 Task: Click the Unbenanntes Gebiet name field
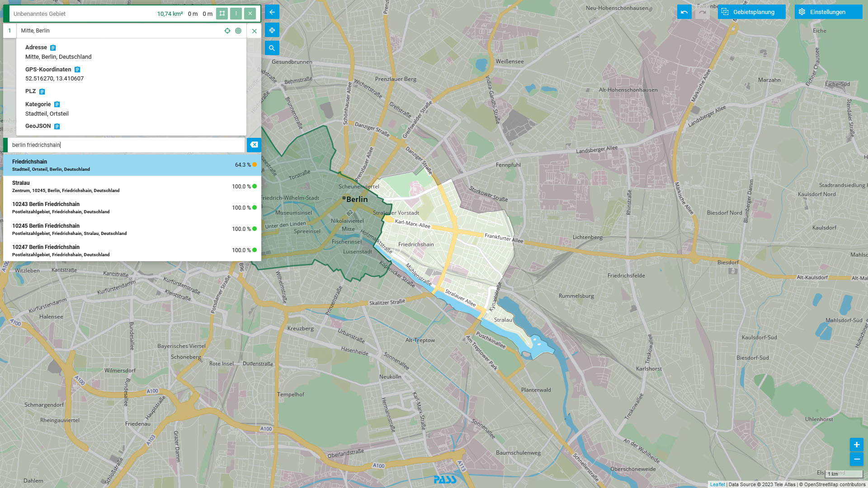click(81, 14)
